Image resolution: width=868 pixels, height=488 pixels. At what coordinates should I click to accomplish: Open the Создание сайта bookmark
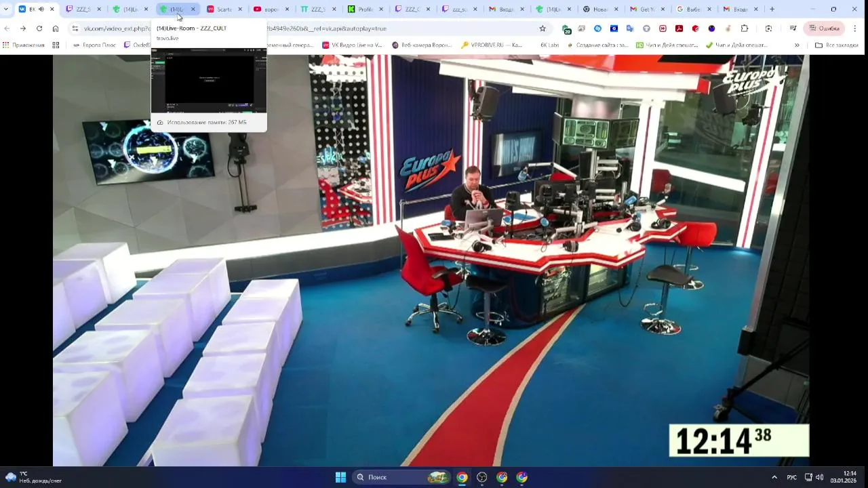(x=597, y=45)
